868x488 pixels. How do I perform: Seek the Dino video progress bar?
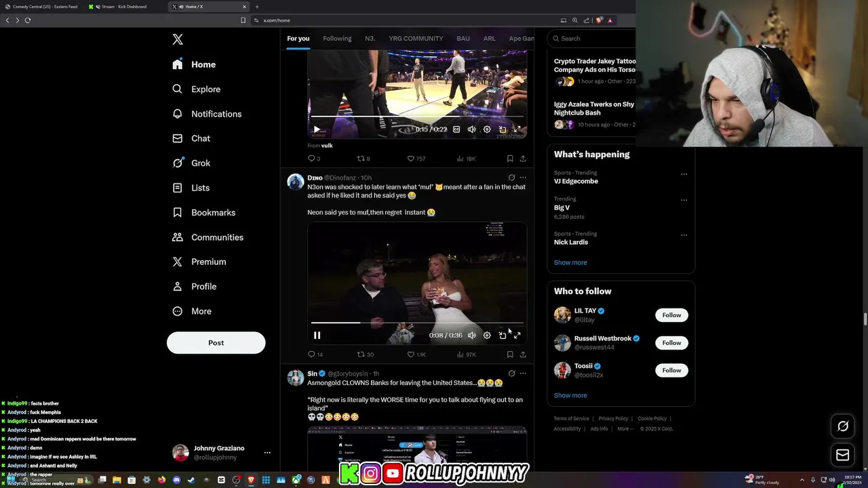coord(417,323)
